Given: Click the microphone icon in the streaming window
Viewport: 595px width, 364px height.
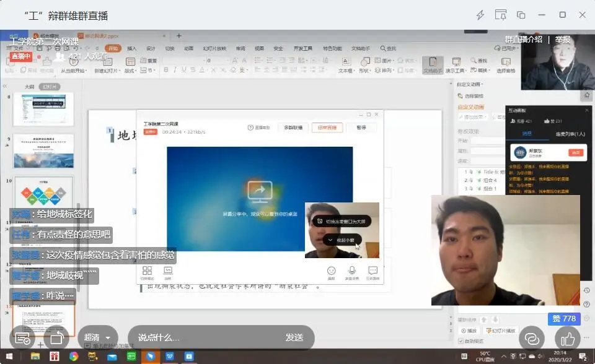Looking at the screenshot, I should point(352,270).
